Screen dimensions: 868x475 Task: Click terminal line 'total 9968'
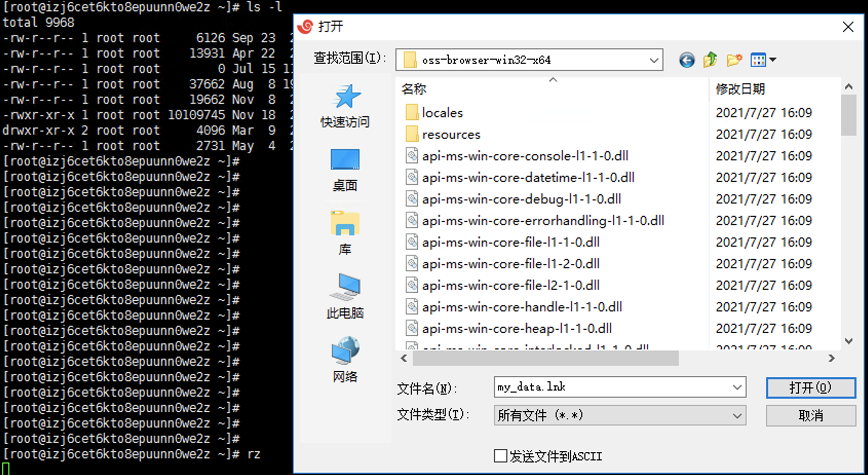(x=39, y=23)
